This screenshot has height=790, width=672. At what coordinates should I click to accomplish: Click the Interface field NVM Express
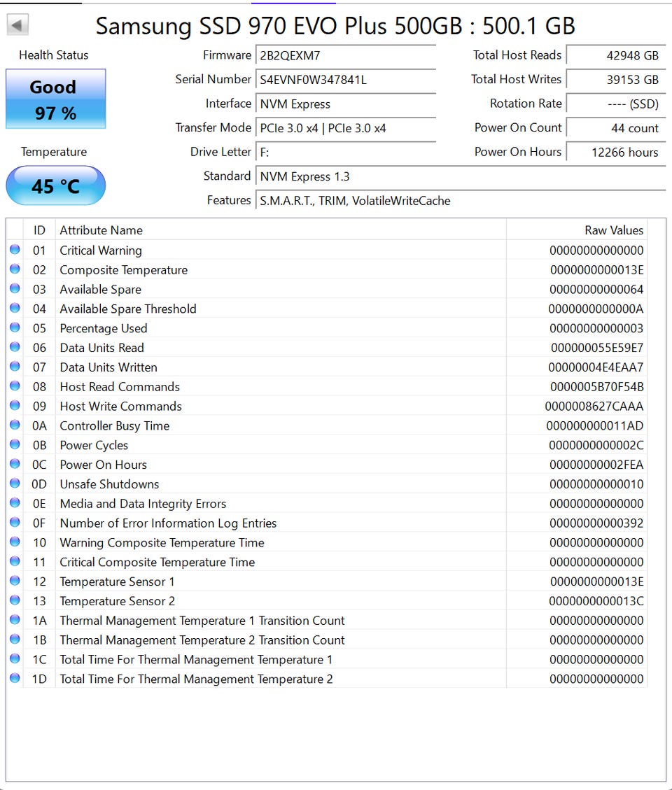pos(346,104)
